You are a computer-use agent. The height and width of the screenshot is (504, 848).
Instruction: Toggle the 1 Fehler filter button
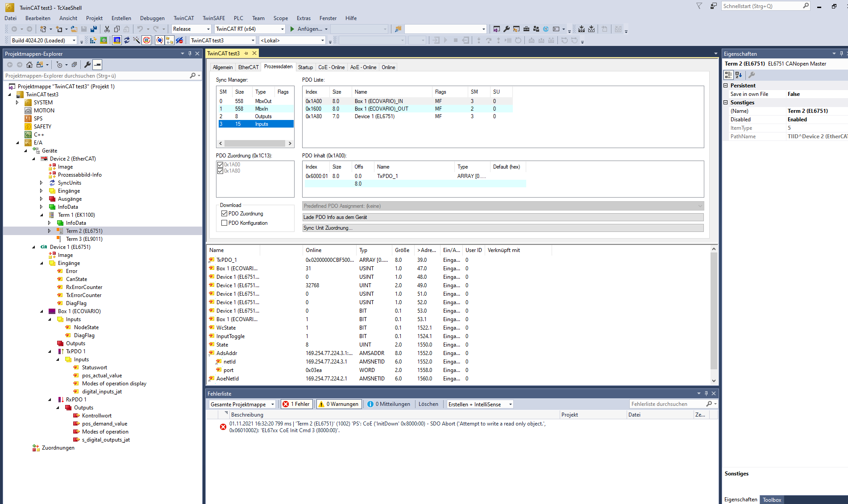[296, 404]
